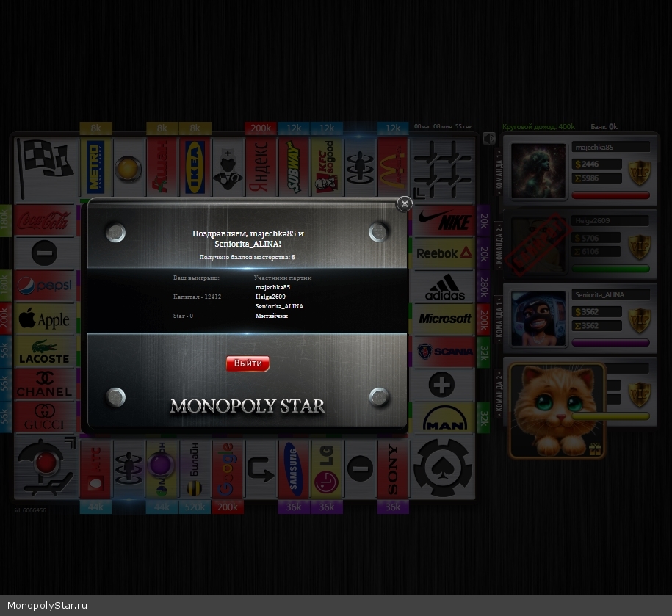Select the Sony board cell
Screen dimensions: 672x616
coord(393,469)
